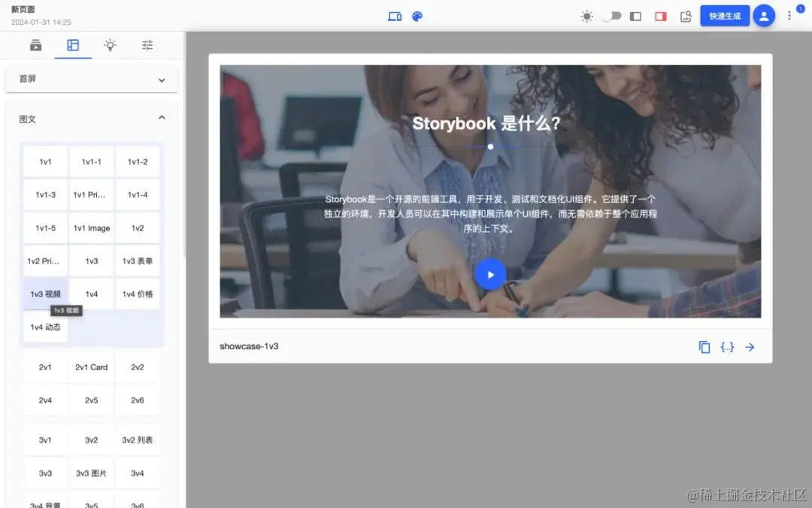Select the 3v2 列表 block

click(x=138, y=440)
